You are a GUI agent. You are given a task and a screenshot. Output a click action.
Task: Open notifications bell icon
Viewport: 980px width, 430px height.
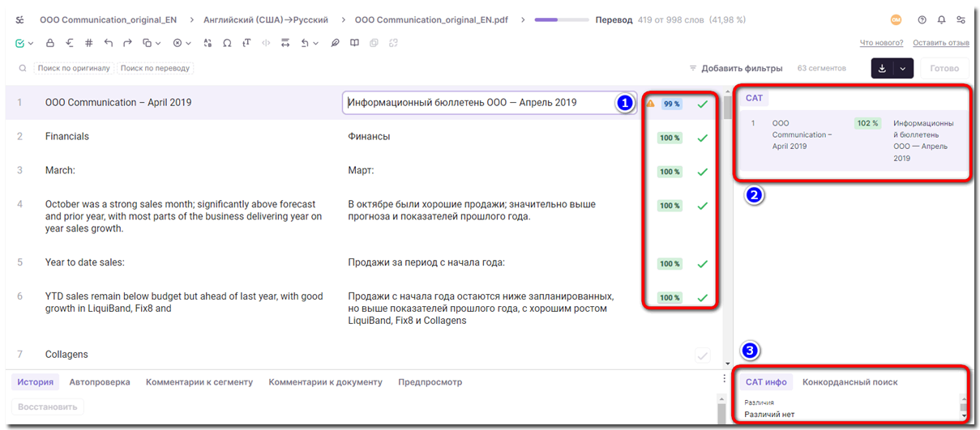coord(941,19)
